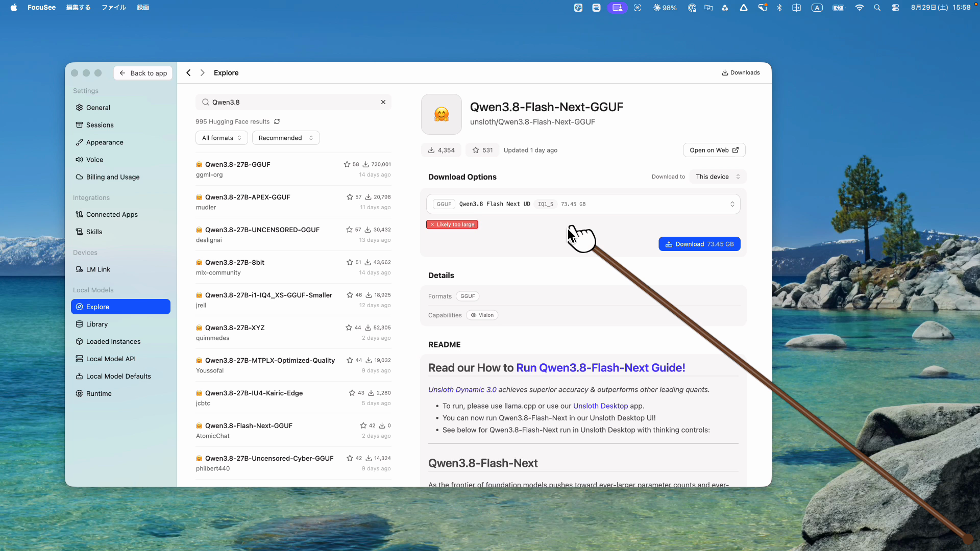Open the model on the web
980x551 pixels.
pyautogui.click(x=714, y=150)
